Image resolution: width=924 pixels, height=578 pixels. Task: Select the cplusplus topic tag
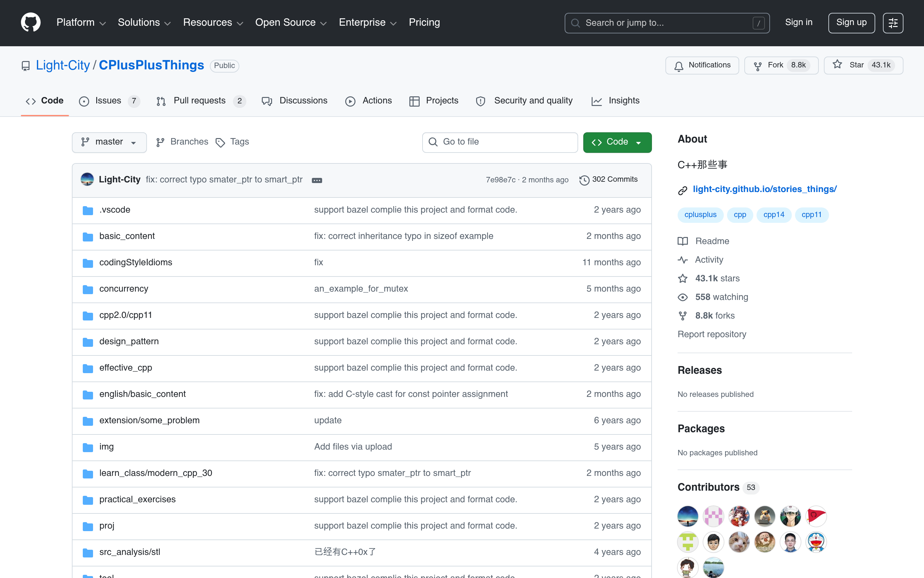tap(700, 215)
